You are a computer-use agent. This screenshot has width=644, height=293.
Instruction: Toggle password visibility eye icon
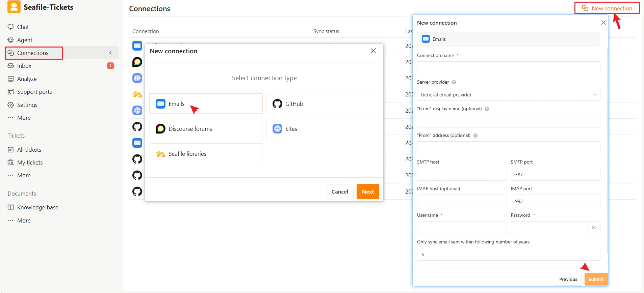[594, 228]
